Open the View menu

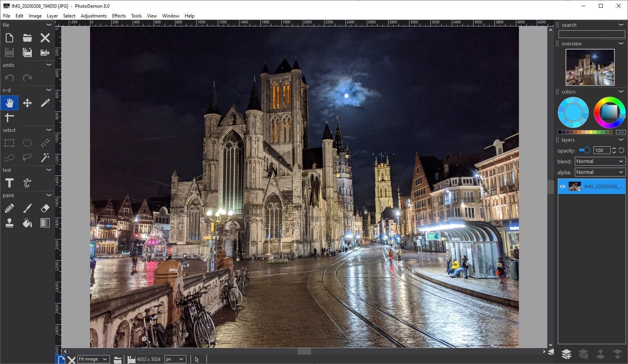pos(152,16)
